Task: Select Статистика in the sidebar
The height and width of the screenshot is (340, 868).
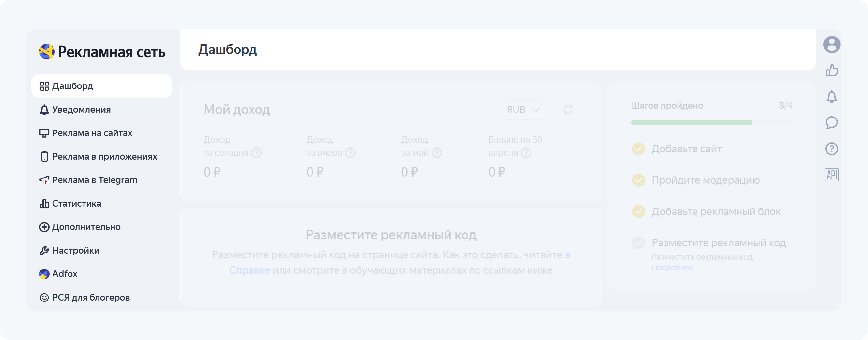Action: (x=76, y=204)
